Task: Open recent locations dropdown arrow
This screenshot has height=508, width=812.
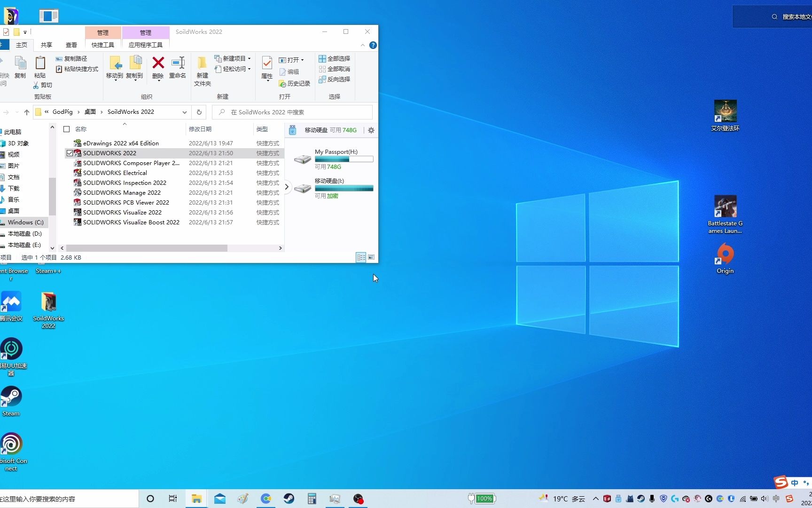Action: coord(17,112)
